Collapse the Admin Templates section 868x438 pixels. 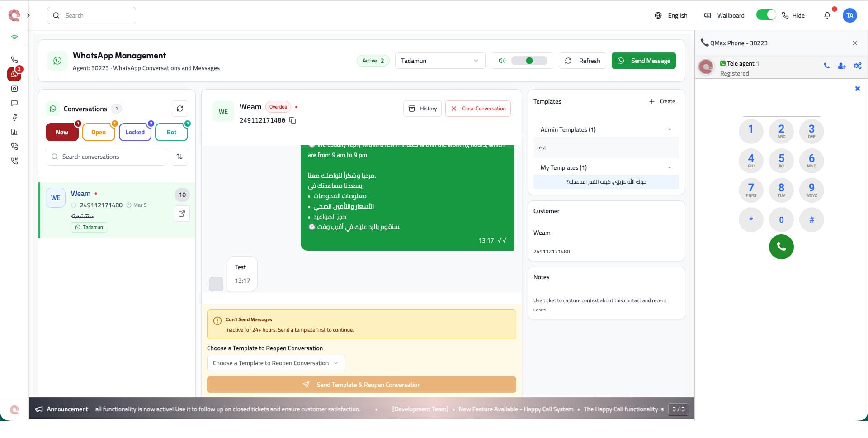point(670,129)
